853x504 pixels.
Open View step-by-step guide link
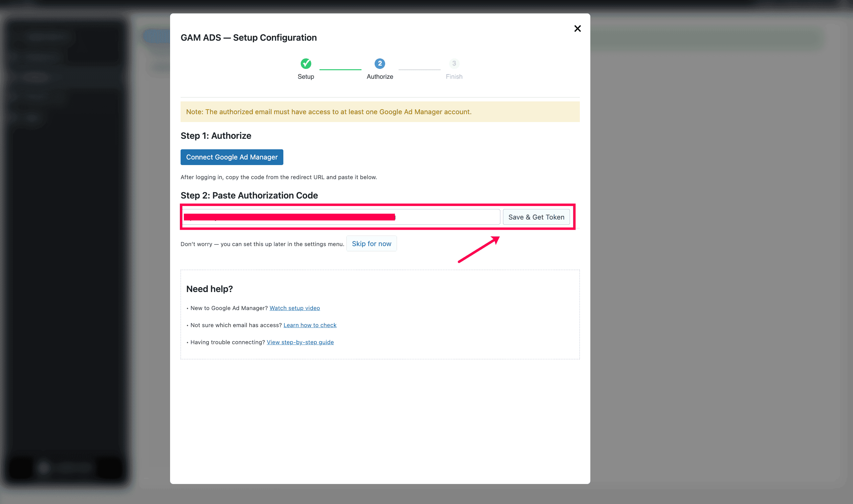click(x=300, y=342)
